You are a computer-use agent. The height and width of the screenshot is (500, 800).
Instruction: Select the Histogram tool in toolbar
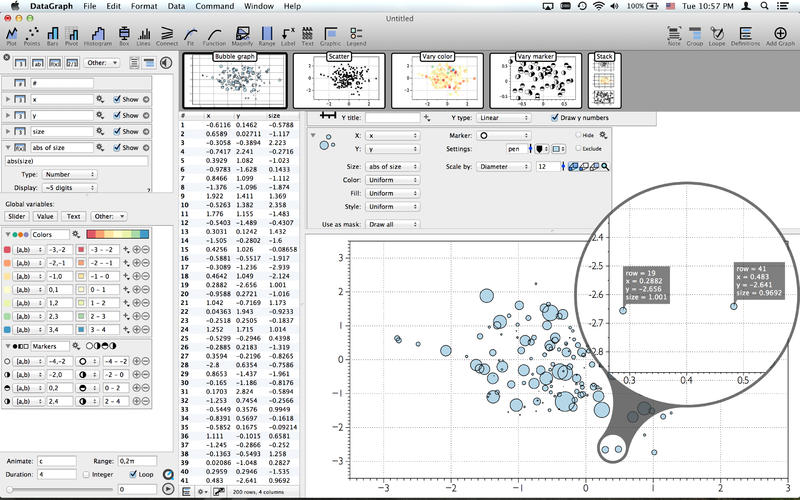(96, 35)
